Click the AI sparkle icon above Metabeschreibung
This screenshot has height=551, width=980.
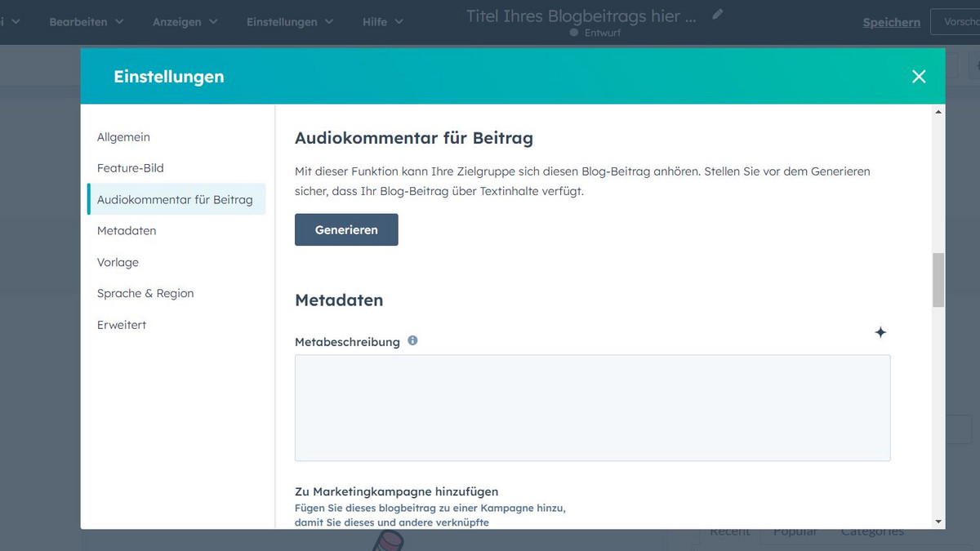(x=880, y=332)
